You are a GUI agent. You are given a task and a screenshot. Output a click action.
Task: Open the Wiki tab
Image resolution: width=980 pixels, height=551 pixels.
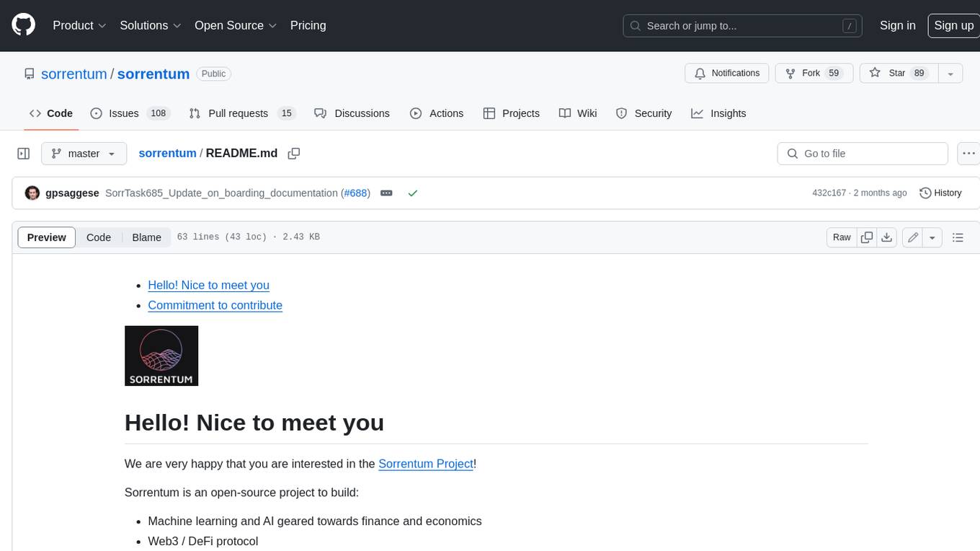[x=578, y=113]
